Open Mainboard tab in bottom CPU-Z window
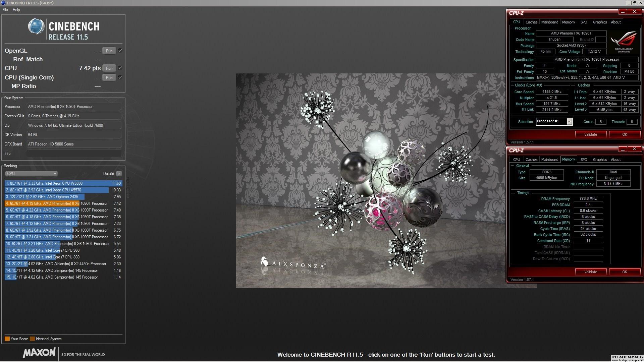 pyautogui.click(x=550, y=160)
